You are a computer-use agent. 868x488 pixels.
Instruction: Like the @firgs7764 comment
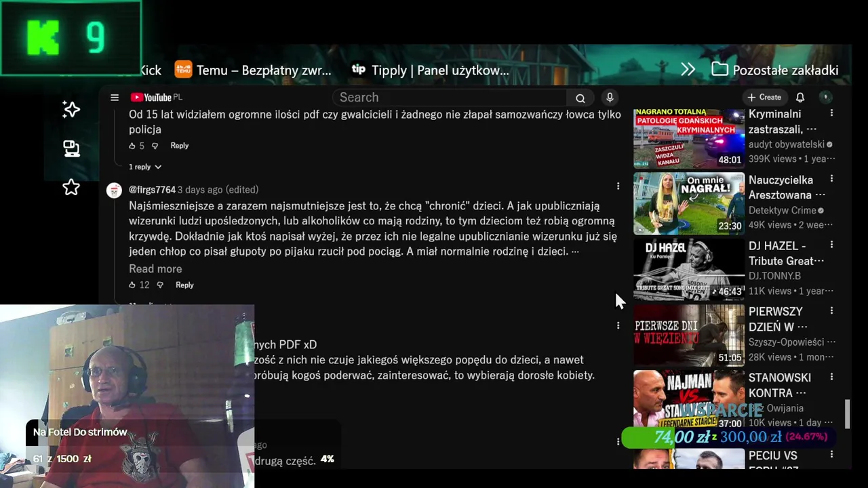(x=132, y=285)
